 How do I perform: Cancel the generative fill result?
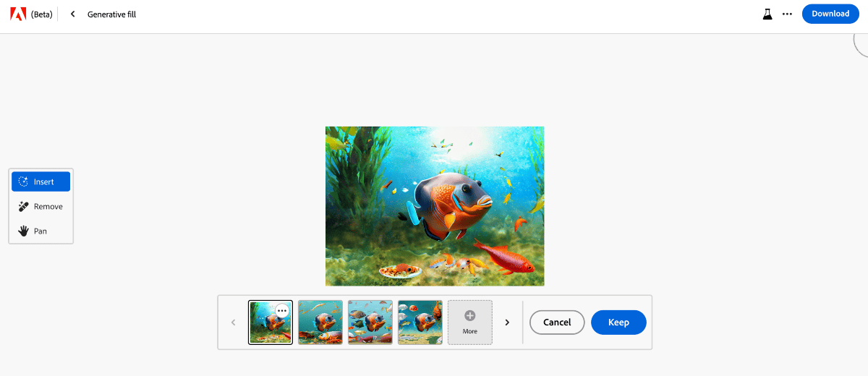coord(557,322)
